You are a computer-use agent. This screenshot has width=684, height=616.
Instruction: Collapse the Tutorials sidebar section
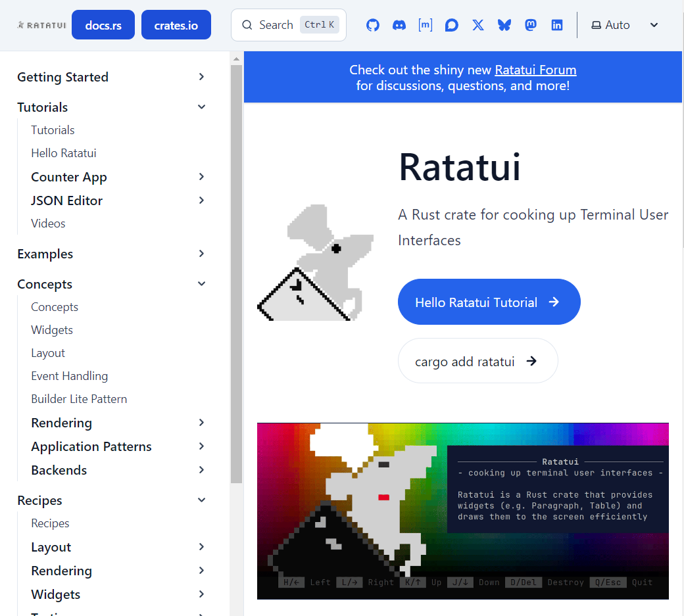pyautogui.click(x=201, y=107)
